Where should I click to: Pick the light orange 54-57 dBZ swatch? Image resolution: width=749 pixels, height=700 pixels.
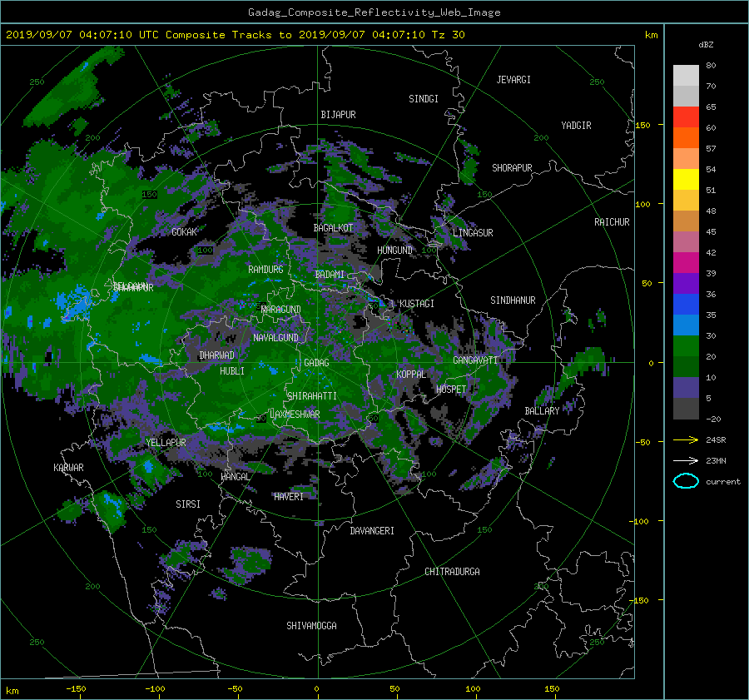(686, 159)
